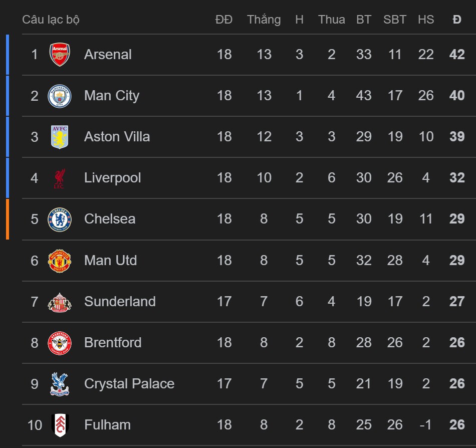
Task: Click the Đ points column header
Action: point(456,20)
